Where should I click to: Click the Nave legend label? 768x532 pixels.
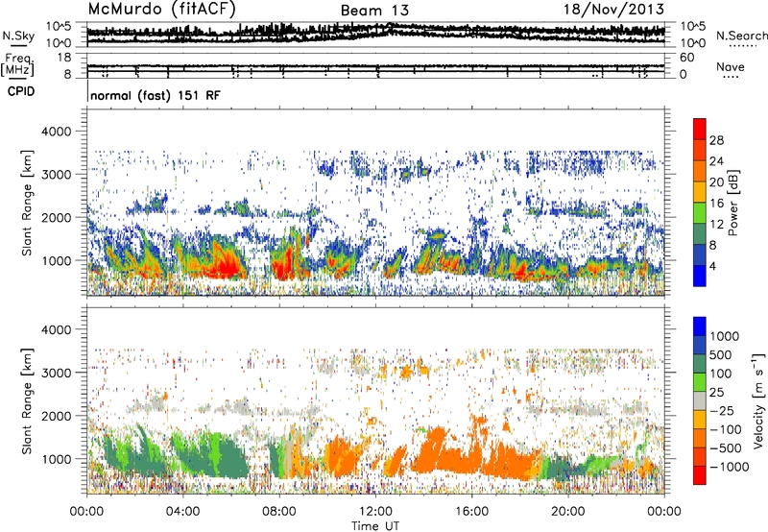pyautogui.click(x=731, y=67)
